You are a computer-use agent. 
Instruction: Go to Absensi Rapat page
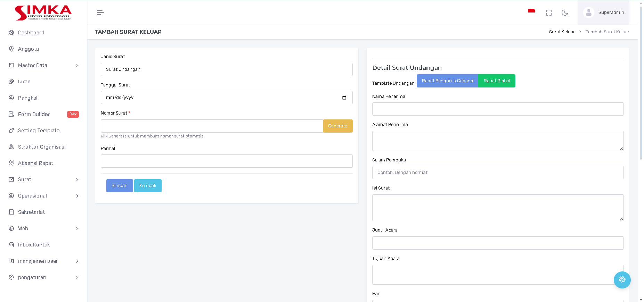point(35,163)
